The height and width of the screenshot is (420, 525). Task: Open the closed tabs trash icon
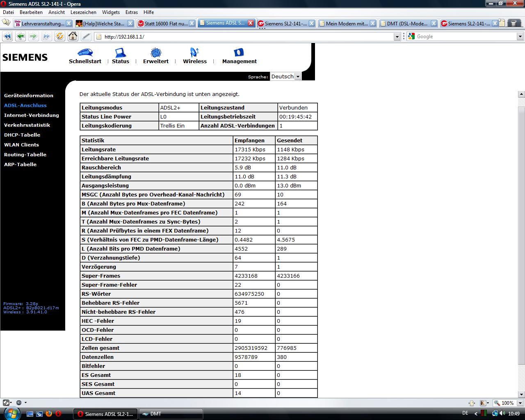pyautogui.click(x=514, y=23)
